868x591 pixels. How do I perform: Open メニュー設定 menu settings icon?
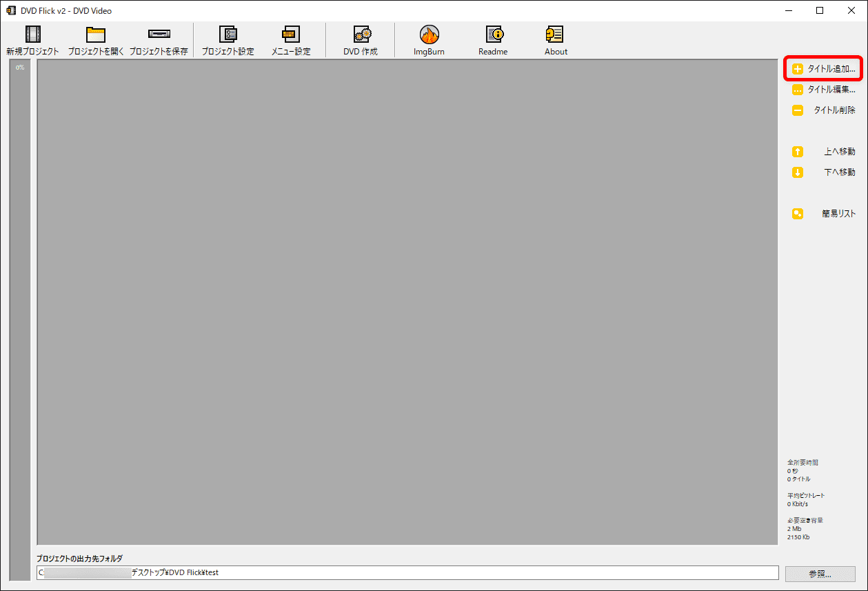coord(291,34)
